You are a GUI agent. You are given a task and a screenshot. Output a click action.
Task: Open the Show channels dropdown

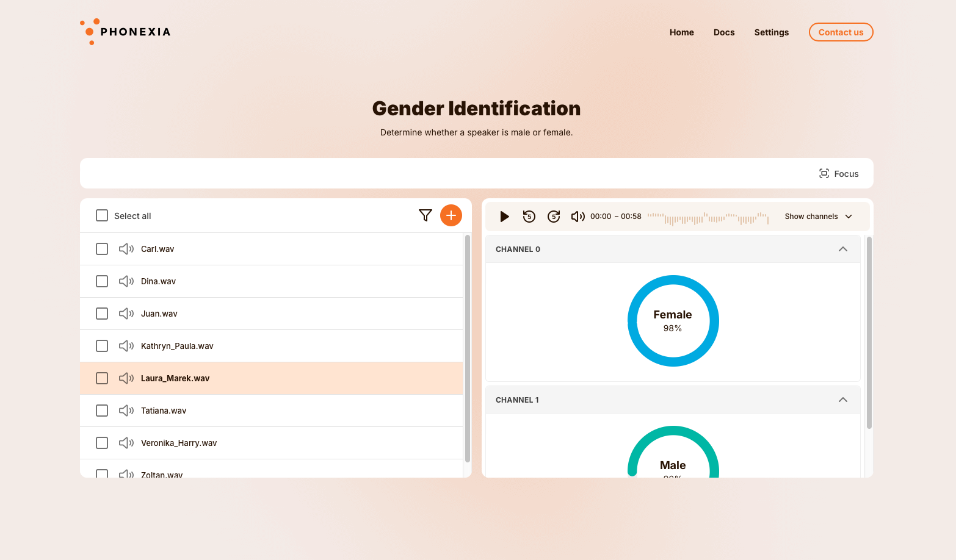(818, 217)
